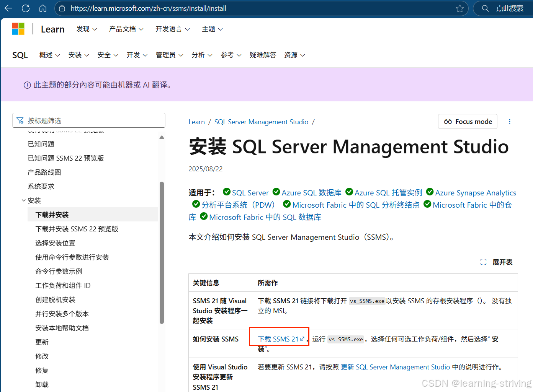The width and height of the screenshot is (533, 392).
Task: Open the 主题 dropdown menu
Action: (x=213, y=29)
